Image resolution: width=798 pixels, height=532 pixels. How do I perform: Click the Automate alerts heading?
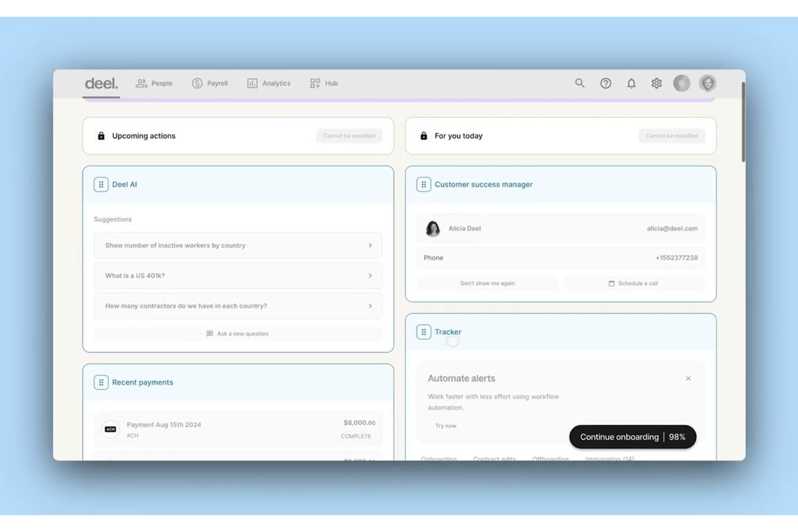coord(461,378)
